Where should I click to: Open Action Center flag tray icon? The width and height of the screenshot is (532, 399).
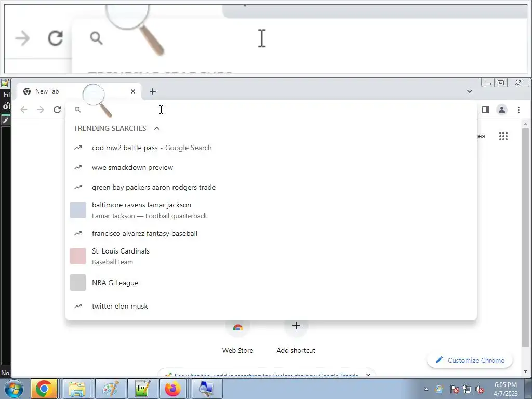(454, 390)
